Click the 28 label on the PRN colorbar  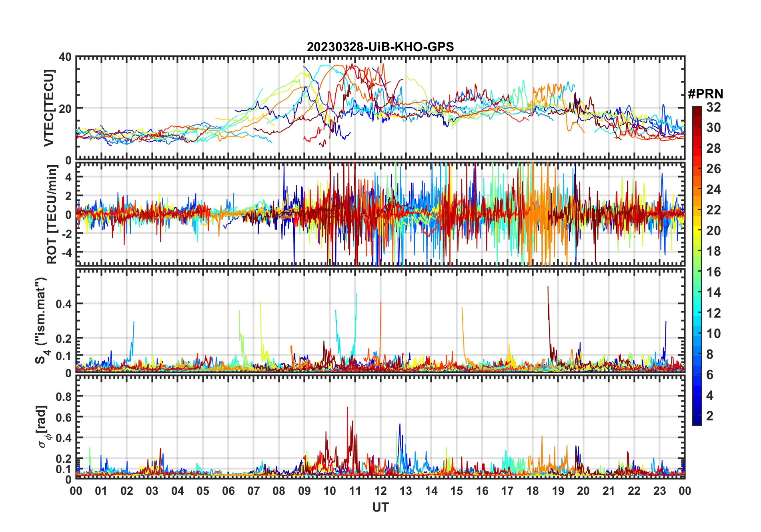[x=713, y=148]
